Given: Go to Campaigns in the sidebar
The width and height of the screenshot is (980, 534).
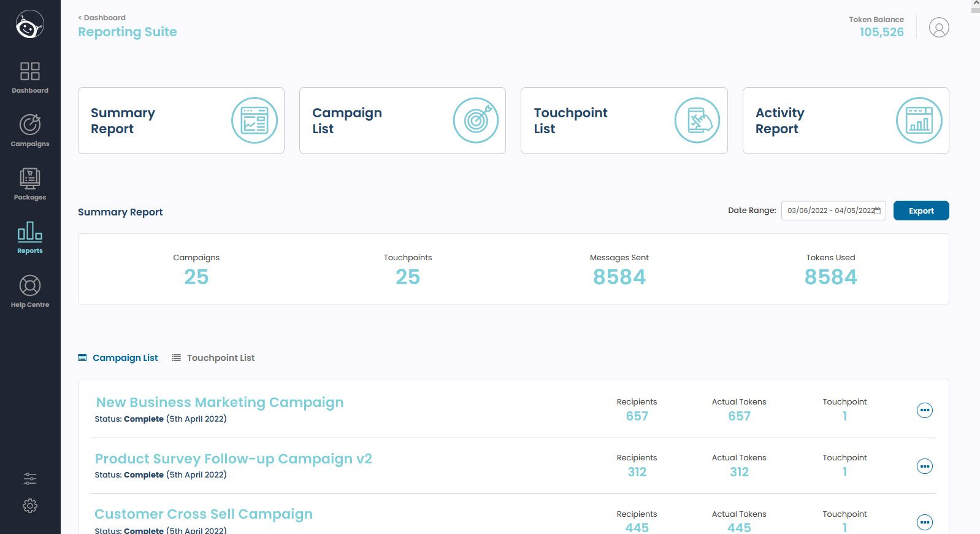Looking at the screenshot, I should click(x=30, y=131).
